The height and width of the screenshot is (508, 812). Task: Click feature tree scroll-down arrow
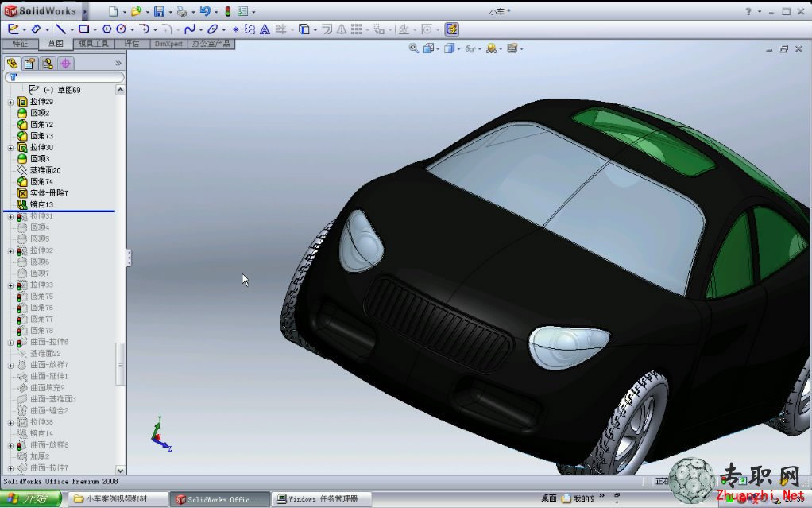click(120, 470)
